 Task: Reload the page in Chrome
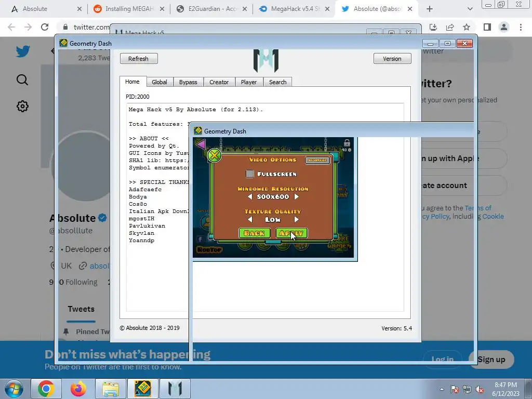click(45, 27)
